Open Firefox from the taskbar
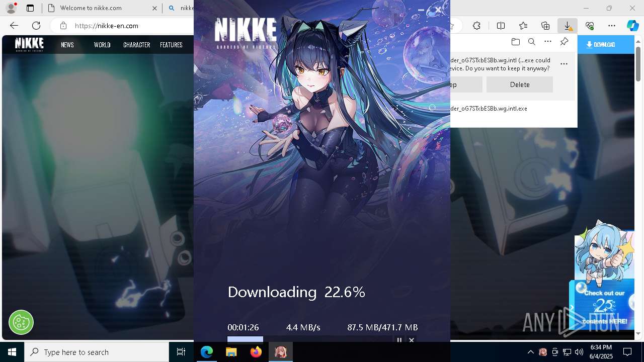 pyautogui.click(x=256, y=352)
